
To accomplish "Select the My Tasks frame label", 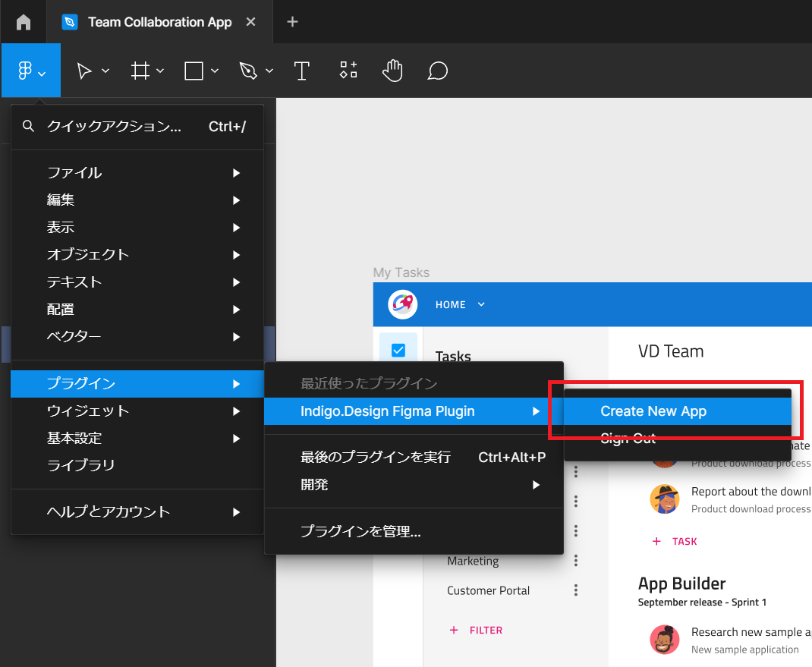I will [x=401, y=272].
